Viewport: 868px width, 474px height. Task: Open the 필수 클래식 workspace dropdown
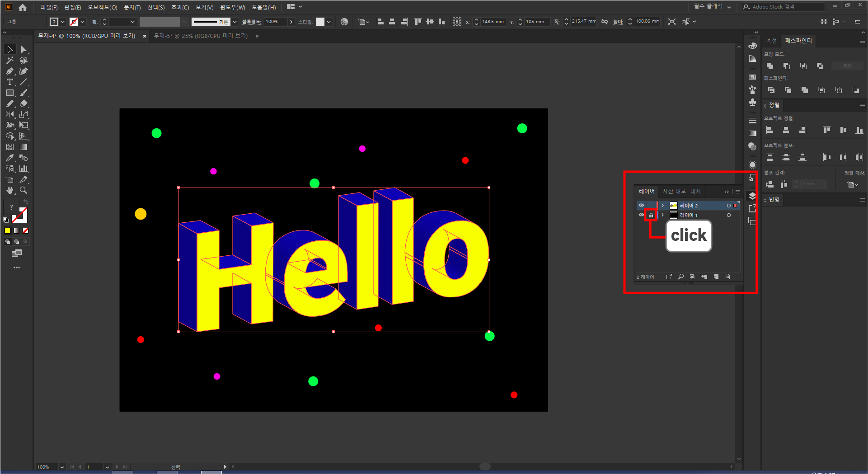[x=712, y=6]
